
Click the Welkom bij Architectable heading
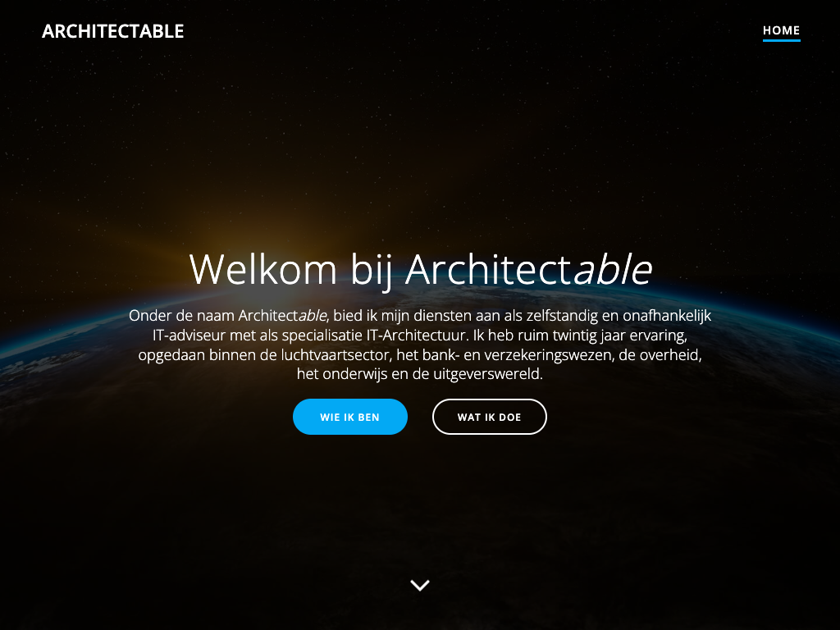(x=421, y=269)
